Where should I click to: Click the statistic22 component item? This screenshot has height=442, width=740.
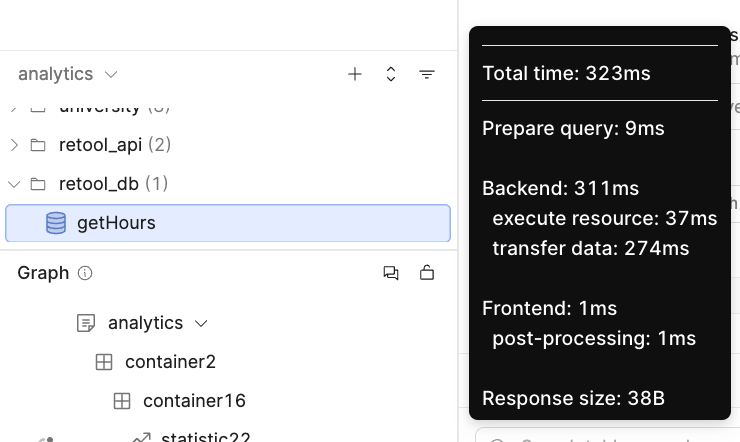point(205,436)
